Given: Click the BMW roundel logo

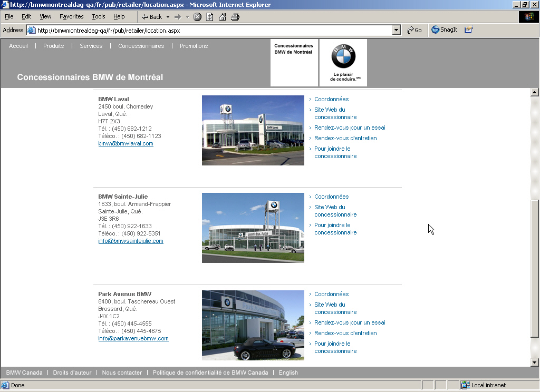Looking at the screenshot, I should point(343,56).
